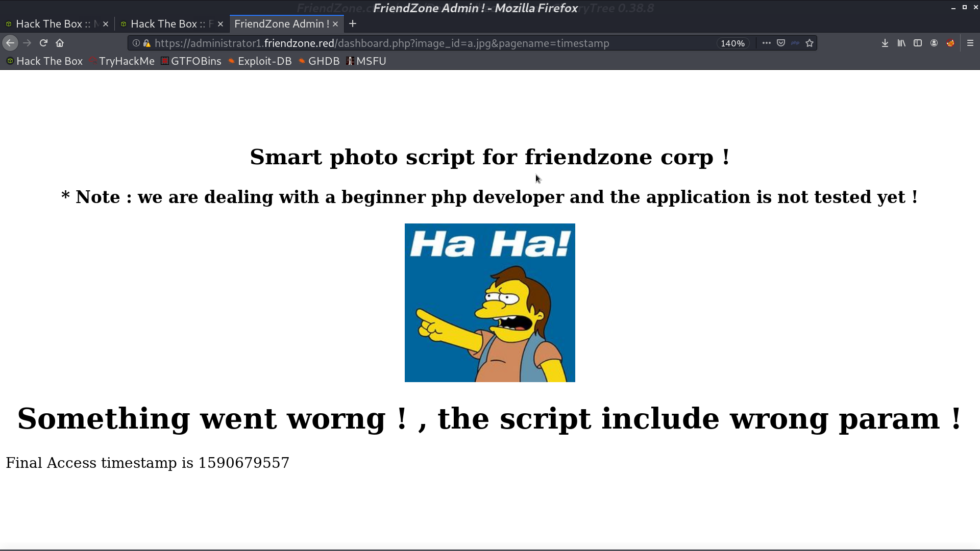Go back to the previous page
This screenshot has width=980, height=551.
coord(10,43)
